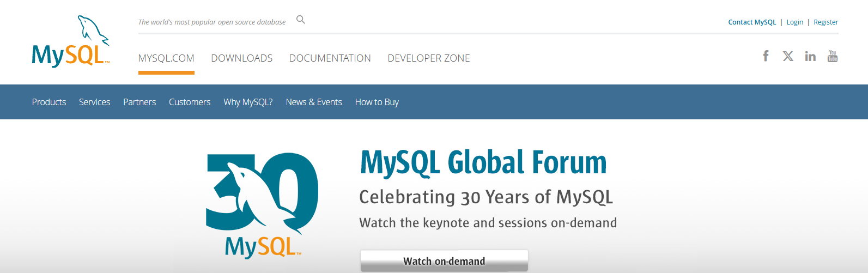The image size is (868, 273).
Task: Click the Login link
Action: [795, 22]
